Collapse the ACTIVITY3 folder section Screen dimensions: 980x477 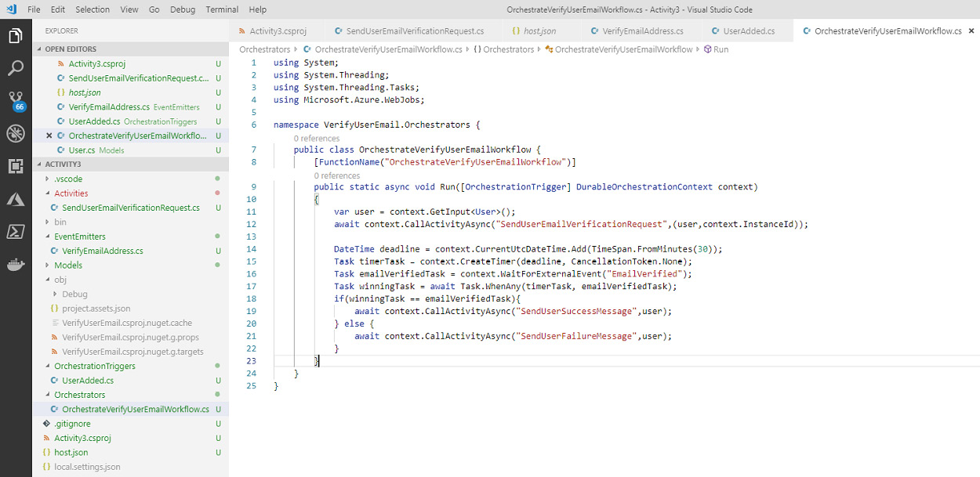(x=131, y=164)
